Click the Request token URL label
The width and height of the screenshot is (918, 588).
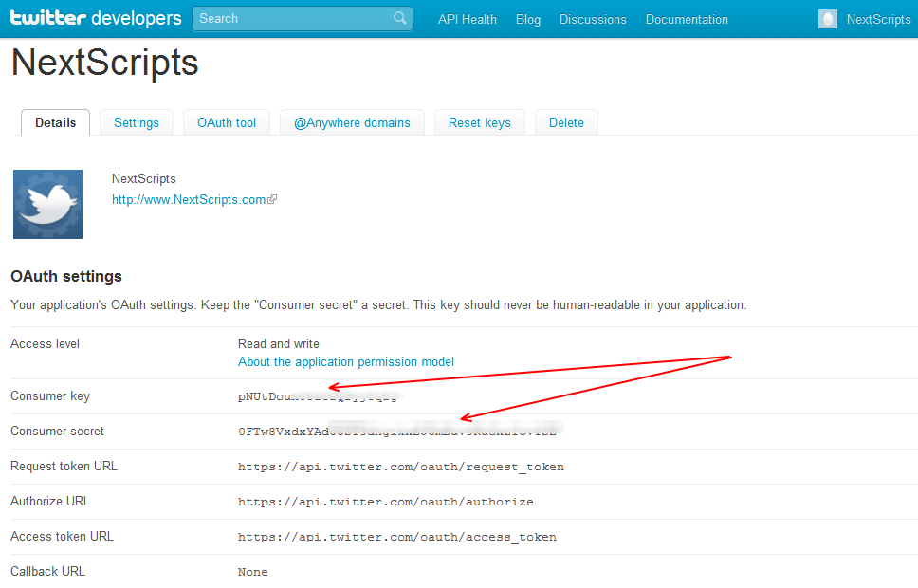click(x=64, y=467)
